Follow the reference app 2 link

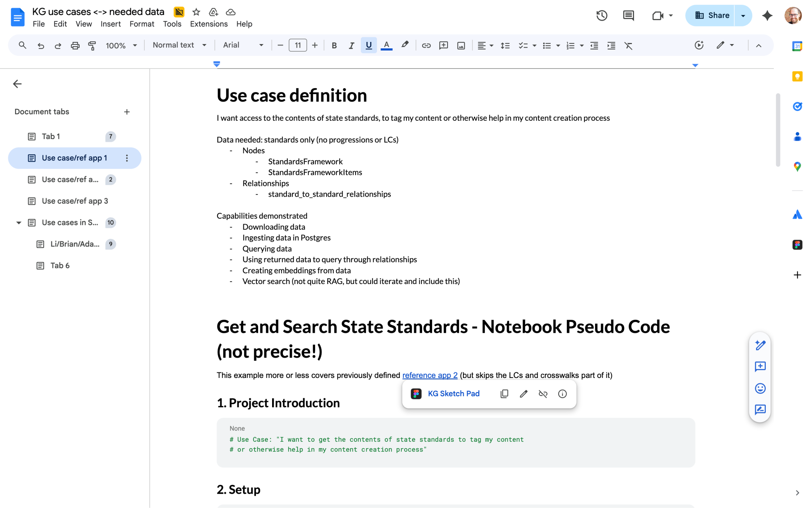point(430,375)
